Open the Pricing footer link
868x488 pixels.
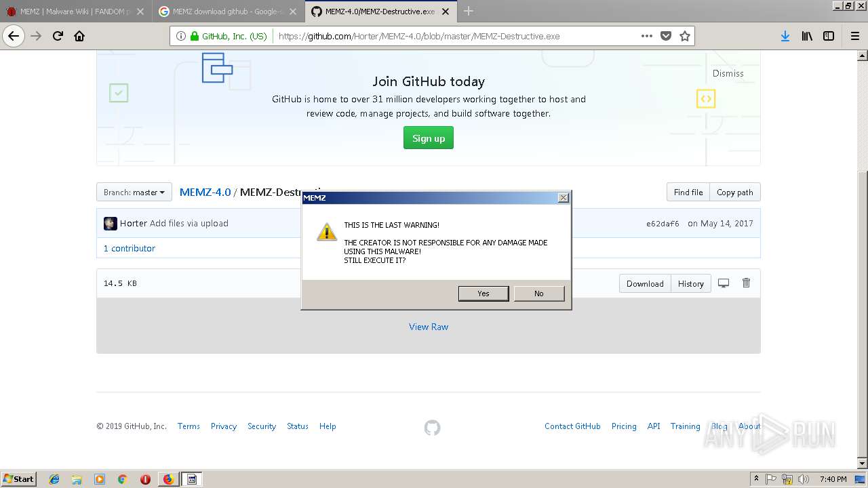tap(624, 426)
